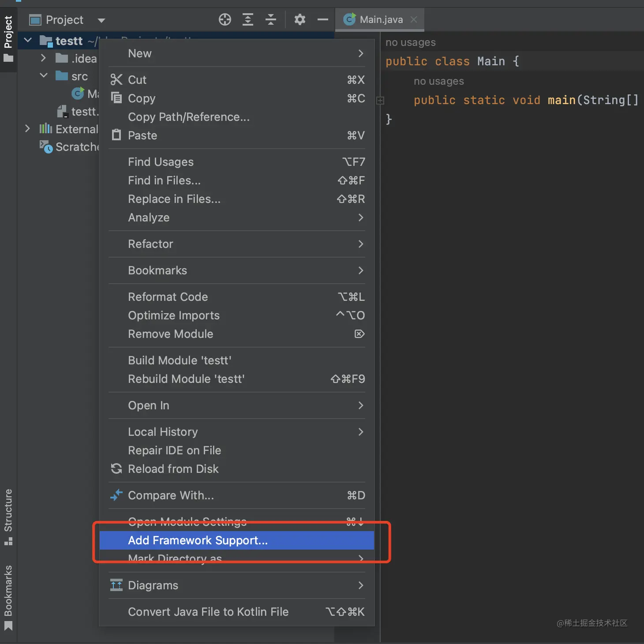Switch to the Main.java editor tab
Screen dimensions: 644x644
380,19
